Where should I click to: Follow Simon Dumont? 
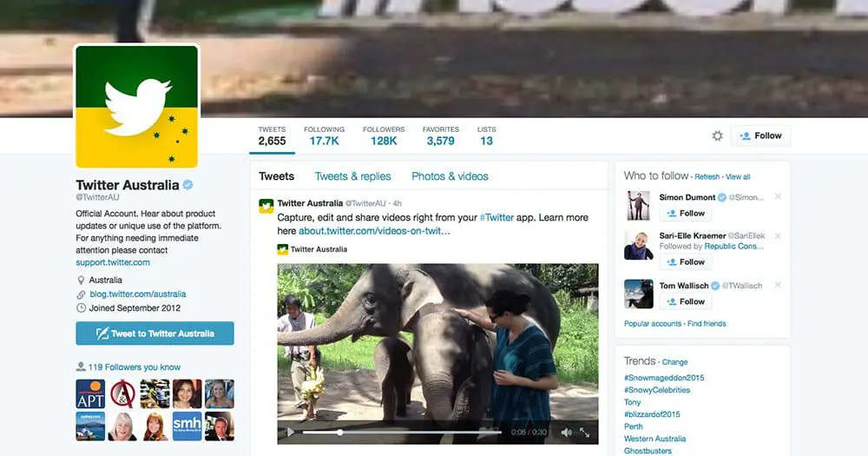[x=686, y=214]
